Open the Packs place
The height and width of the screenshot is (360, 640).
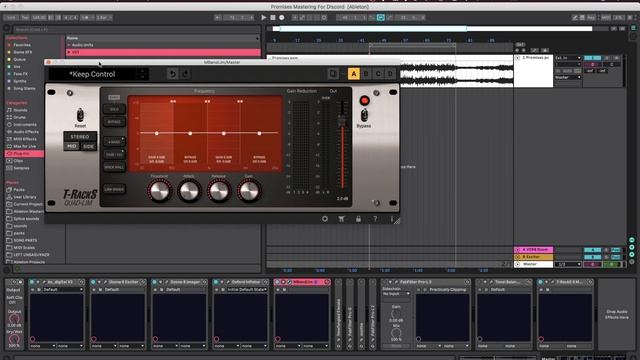[19, 190]
